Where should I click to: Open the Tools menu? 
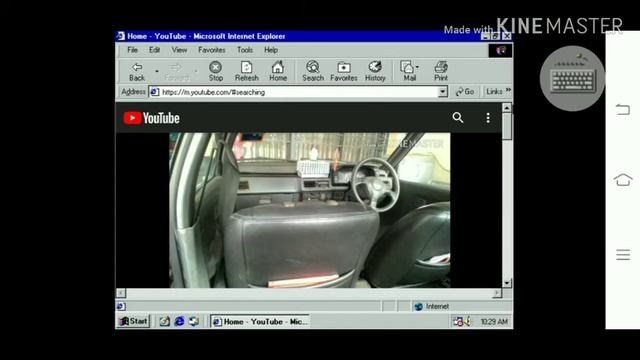[x=245, y=50]
